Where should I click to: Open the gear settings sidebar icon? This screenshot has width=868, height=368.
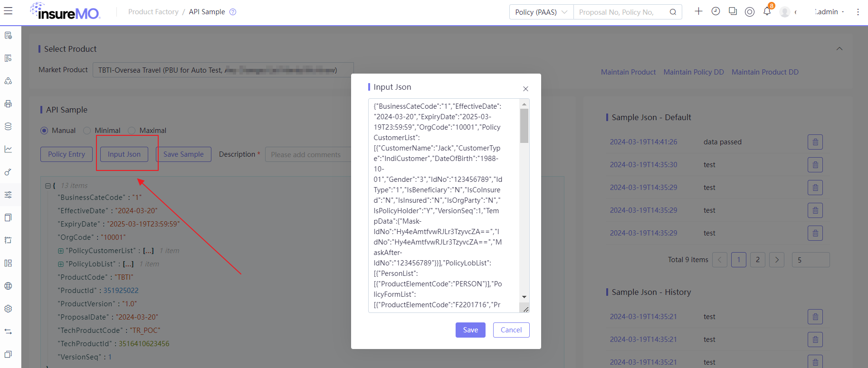[8, 309]
